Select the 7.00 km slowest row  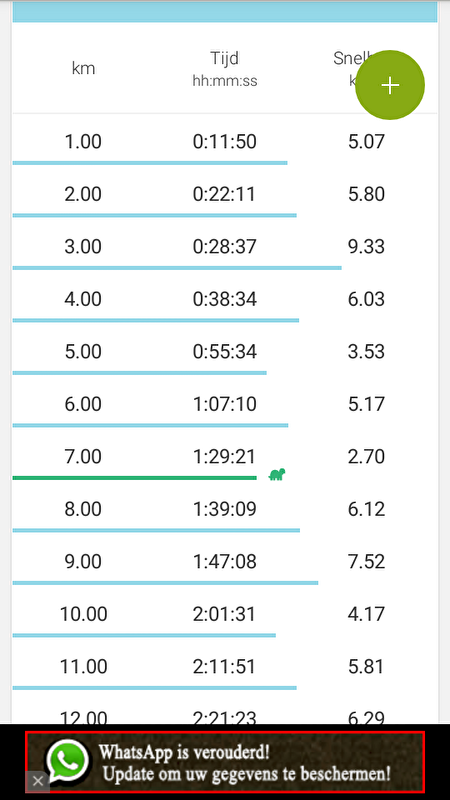tap(225, 457)
